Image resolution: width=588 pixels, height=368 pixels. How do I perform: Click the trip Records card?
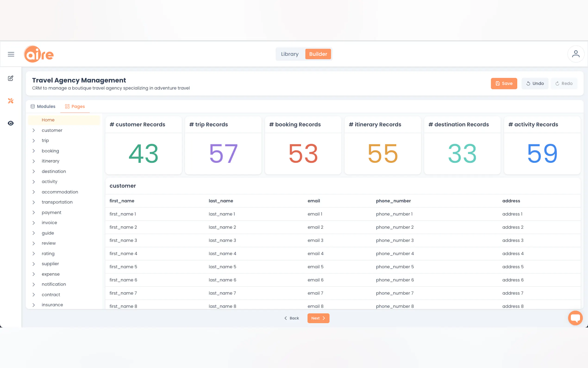[223, 145]
